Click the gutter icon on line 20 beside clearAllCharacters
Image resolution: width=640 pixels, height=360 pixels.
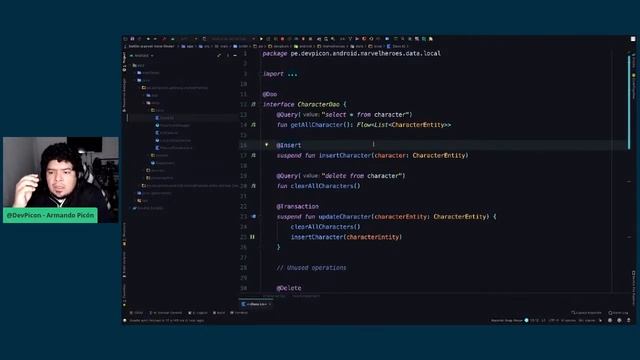click(253, 186)
